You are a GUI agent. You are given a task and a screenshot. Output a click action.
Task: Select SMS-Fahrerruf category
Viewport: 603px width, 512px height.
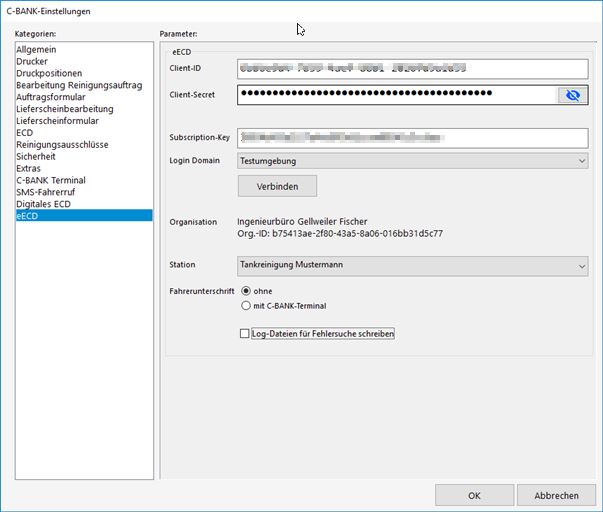point(46,192)
